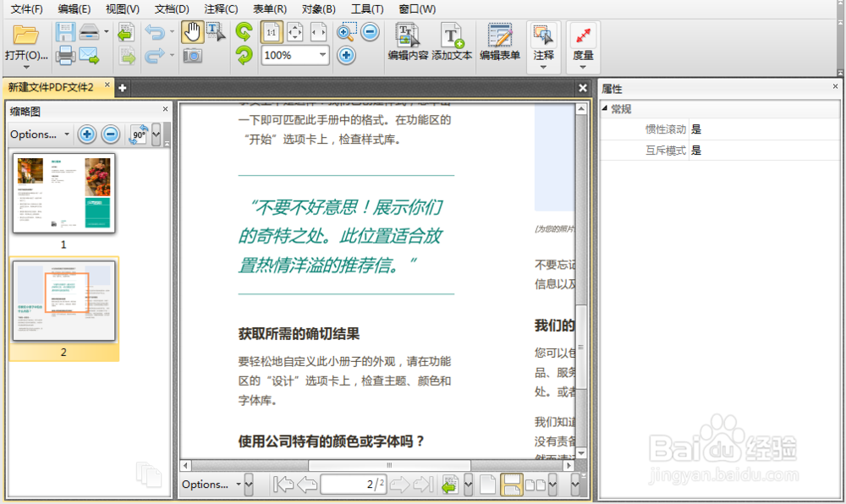Select page 2 thumbnail
This screenshot has height=504, width=846.
(63, 301)
